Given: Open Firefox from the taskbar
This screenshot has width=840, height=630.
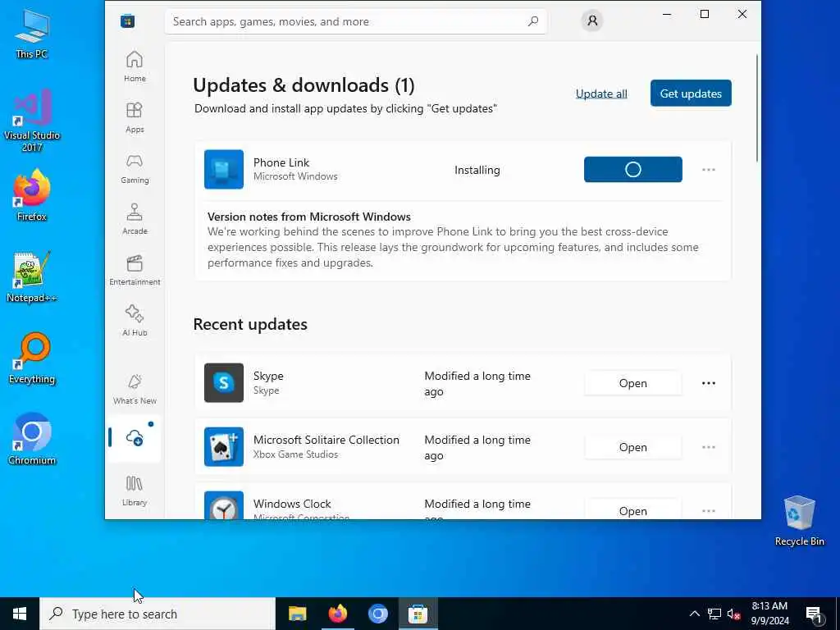Looking at the screenshot, I should pyautogui.click(x=337, y=614).
